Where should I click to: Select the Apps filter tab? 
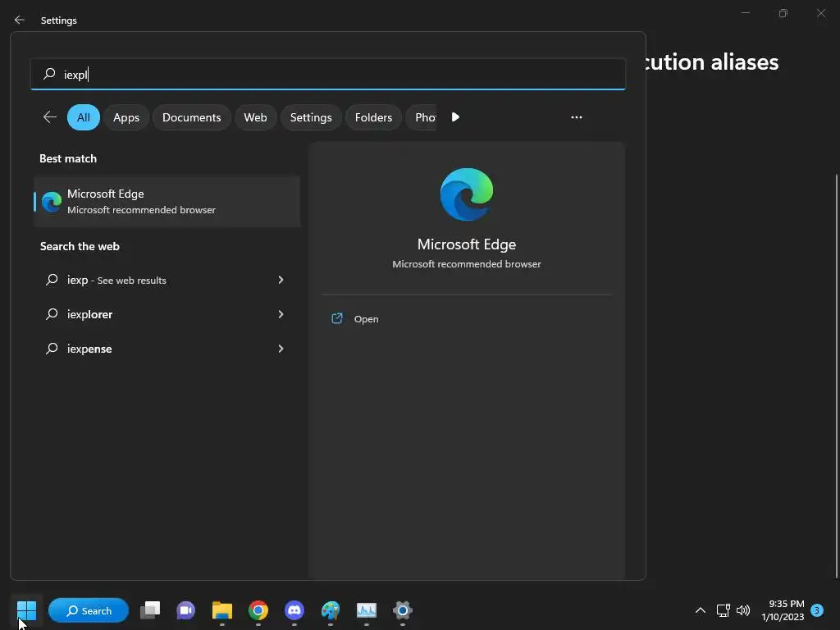click(126, 117)
